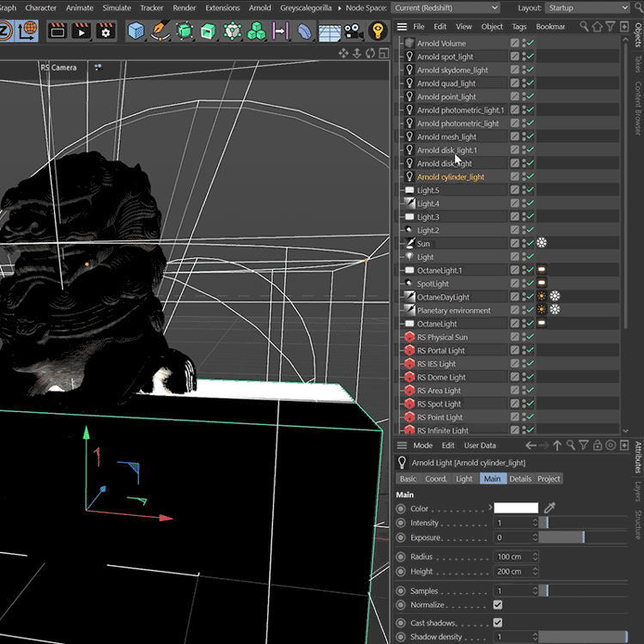Open the Edit Render Settings icon
The image size is (644, 644).
(x=106, y=32)
